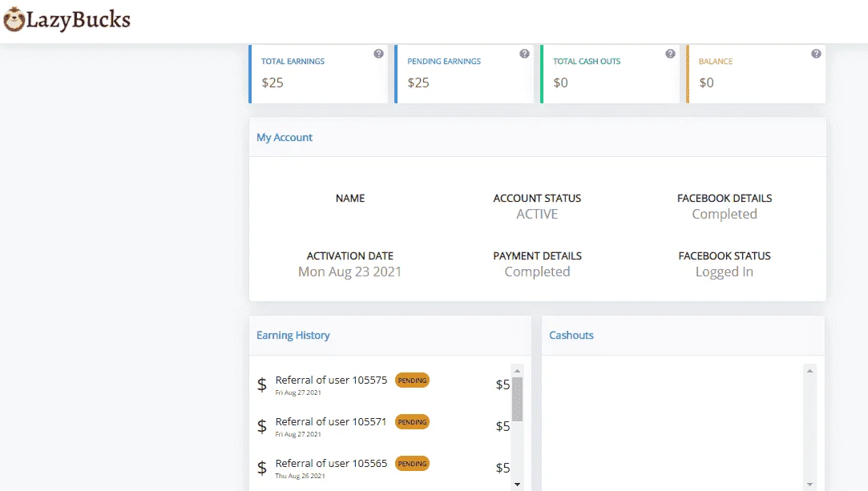Click the ACCOUNT STATUS label
The image size is (868, 491).
pyautogui.click(x=537, y=198)
